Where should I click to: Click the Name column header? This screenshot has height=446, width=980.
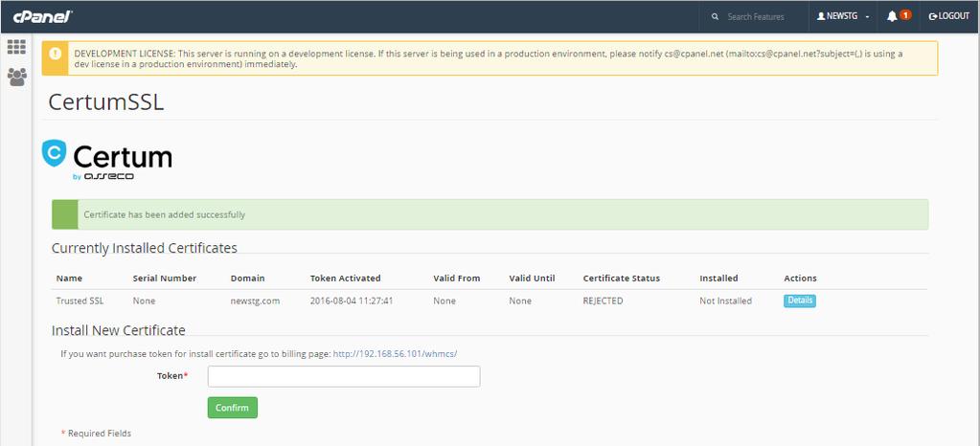point(69,278)
